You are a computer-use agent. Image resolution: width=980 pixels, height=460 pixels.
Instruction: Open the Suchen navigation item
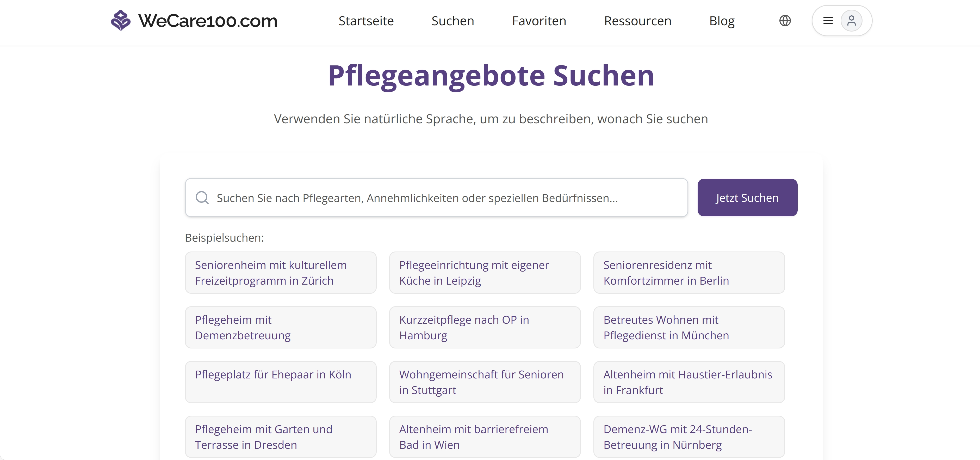click(453, 21)
